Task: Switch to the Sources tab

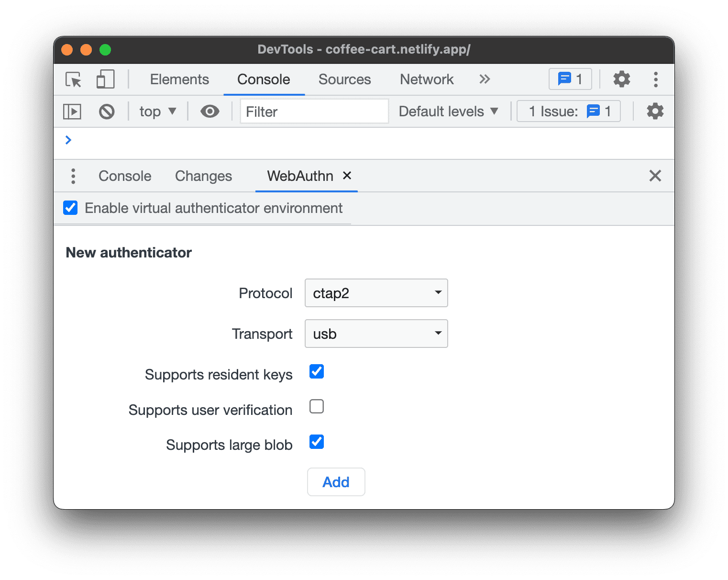Action: [x=344, y=79]
